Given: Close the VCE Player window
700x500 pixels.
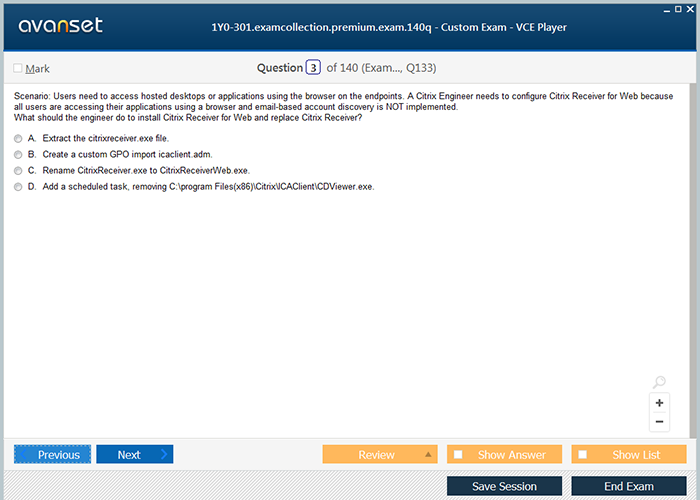Looking at the screenshot, I should [x=692, y=7].
